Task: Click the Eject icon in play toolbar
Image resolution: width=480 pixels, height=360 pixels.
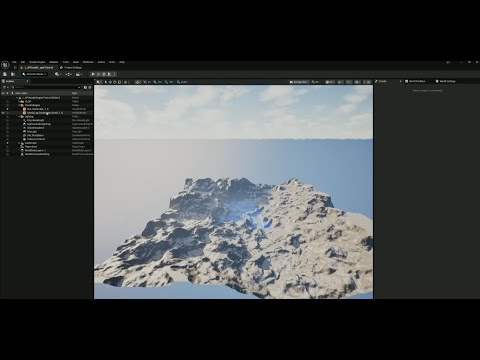Action: click(109, 74)
